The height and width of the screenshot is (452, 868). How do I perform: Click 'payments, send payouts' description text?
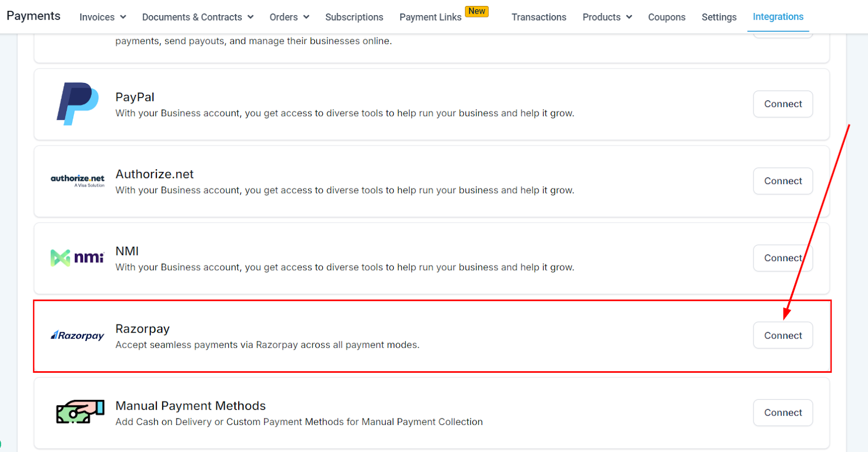[x=253, y=41]
